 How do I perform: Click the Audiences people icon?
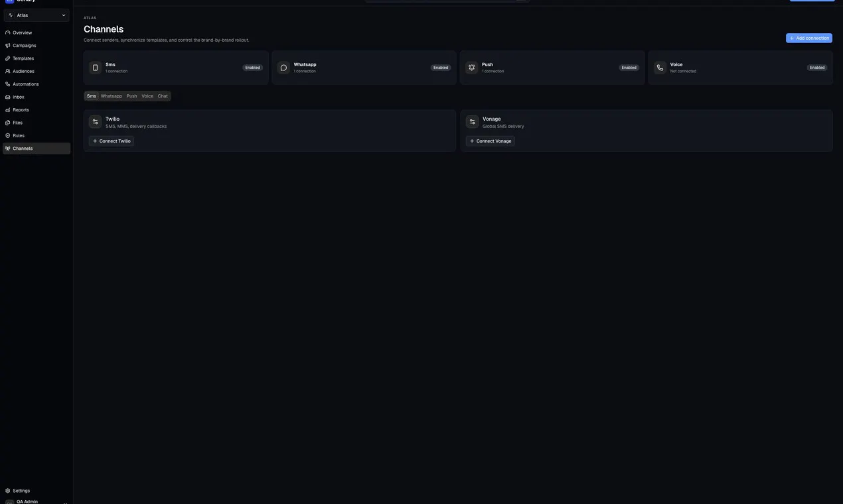point(8,71)
